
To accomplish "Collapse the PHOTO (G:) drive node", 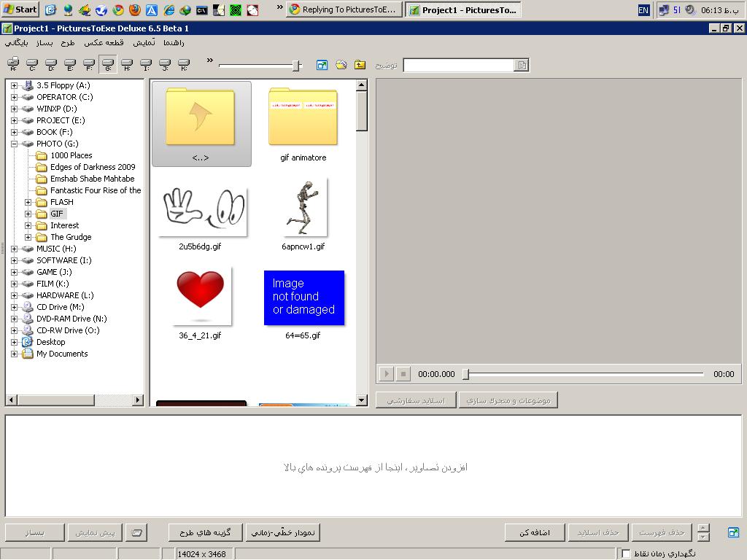I will 14,144.
